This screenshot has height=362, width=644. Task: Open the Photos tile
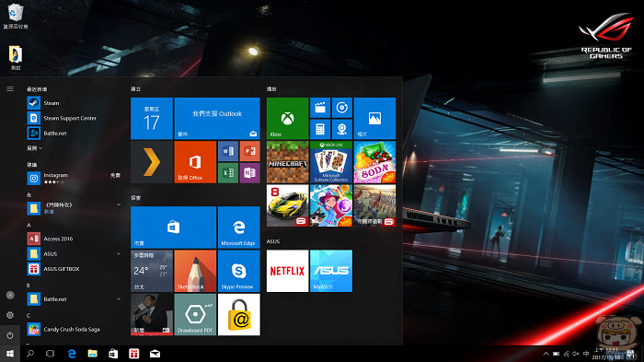(374, 119)
